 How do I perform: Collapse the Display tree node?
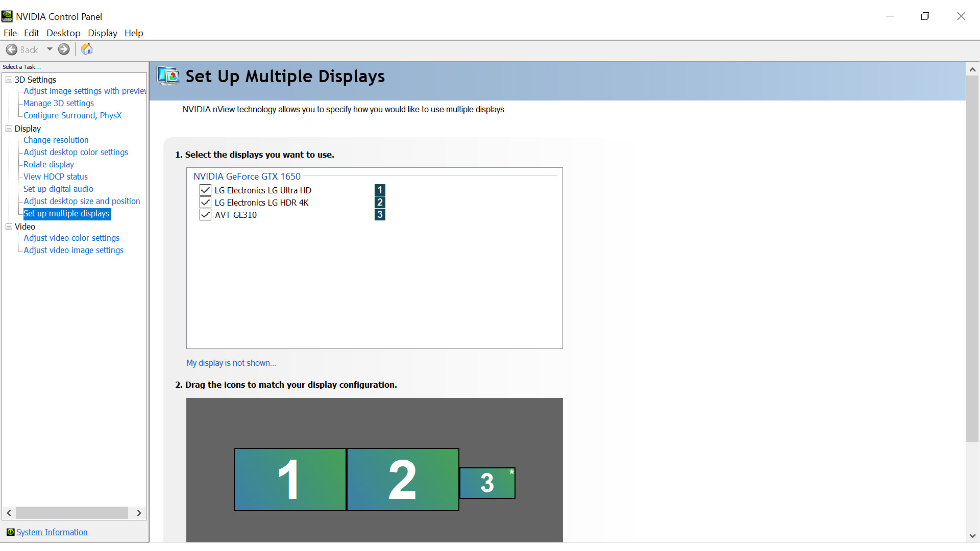[x=9, y=129]
